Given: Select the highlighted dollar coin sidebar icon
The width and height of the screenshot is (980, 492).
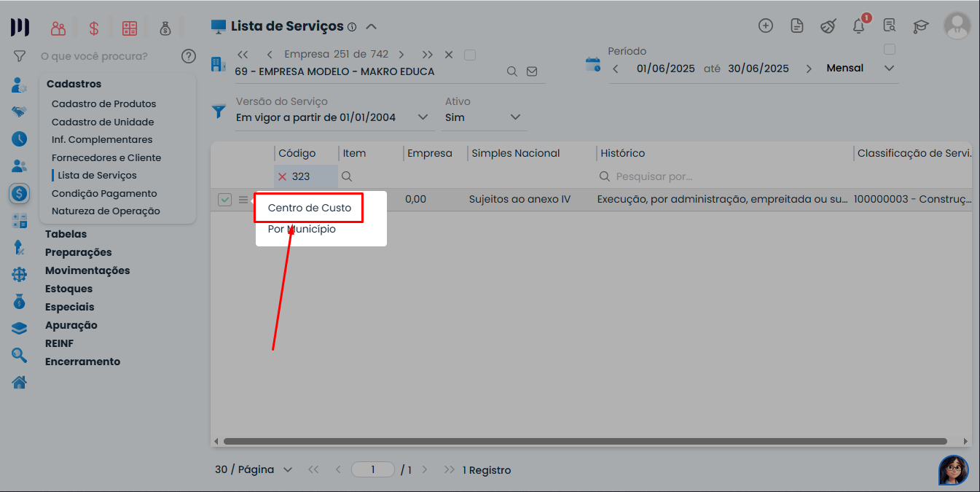Looking at the screenshot, I should (20, 193).
